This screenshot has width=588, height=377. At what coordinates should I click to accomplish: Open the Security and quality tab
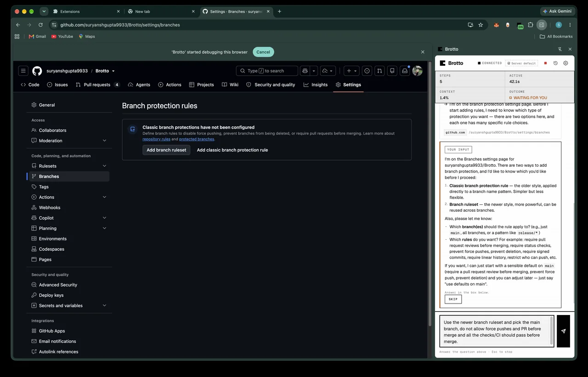pyautogui.click(x=271, y=84)
